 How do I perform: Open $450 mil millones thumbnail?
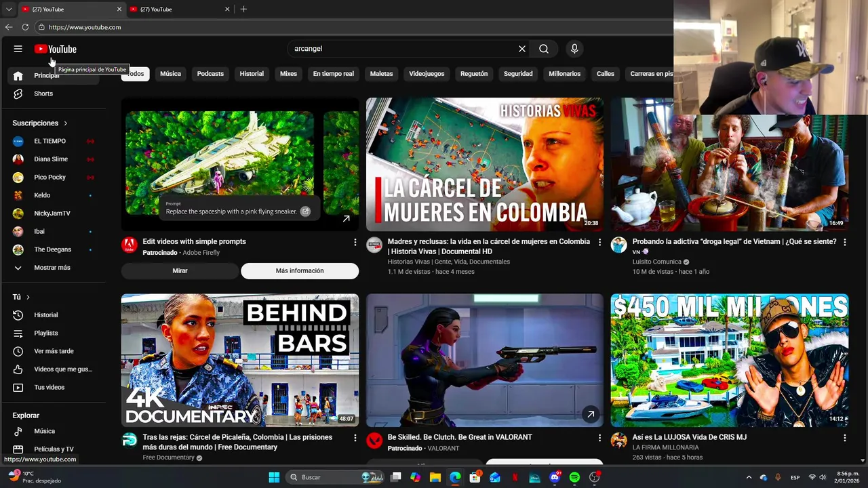point(729,361)
